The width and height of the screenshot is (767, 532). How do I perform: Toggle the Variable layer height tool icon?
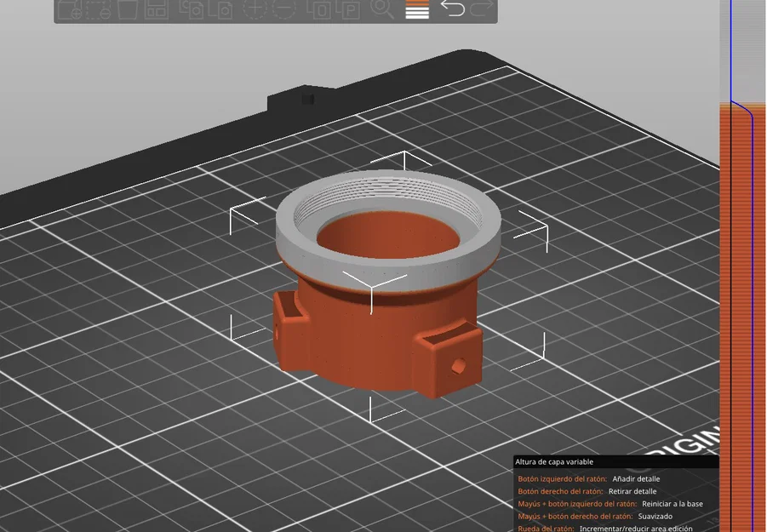pyautogui.click(x=417, y=9)
